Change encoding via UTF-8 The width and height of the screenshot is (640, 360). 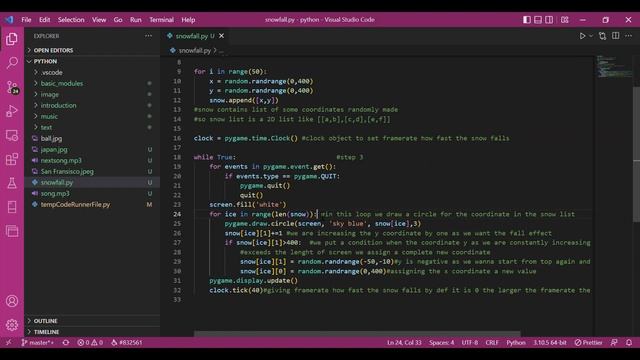point(470,342)
